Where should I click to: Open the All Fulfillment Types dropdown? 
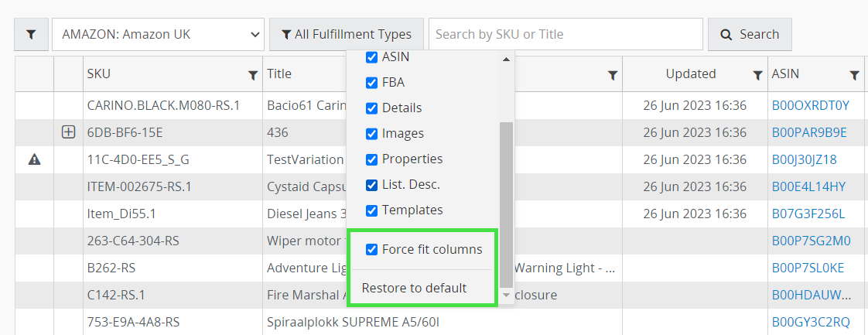pos(346,35)
